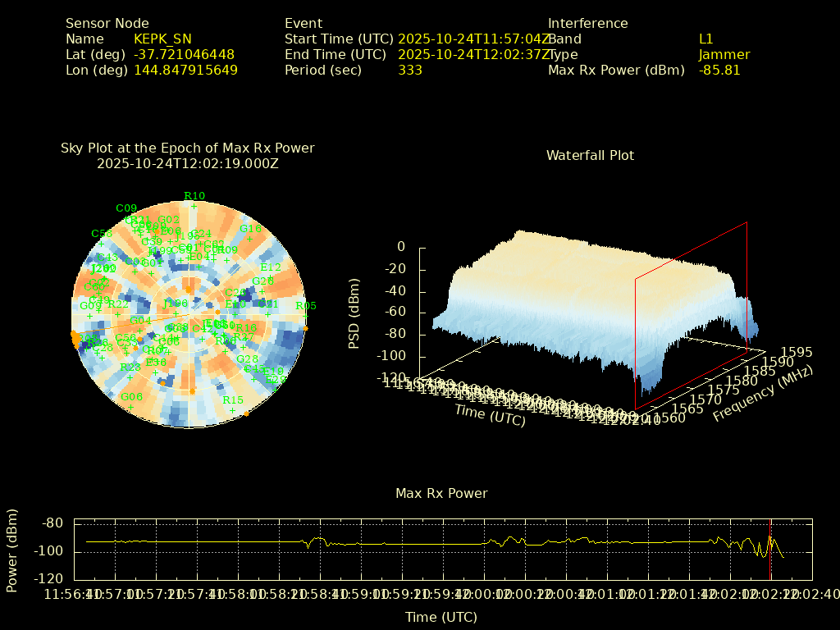Select the Jammer interference type value
The width and height of the screenshot is (840, 630).
coord(724,55)
